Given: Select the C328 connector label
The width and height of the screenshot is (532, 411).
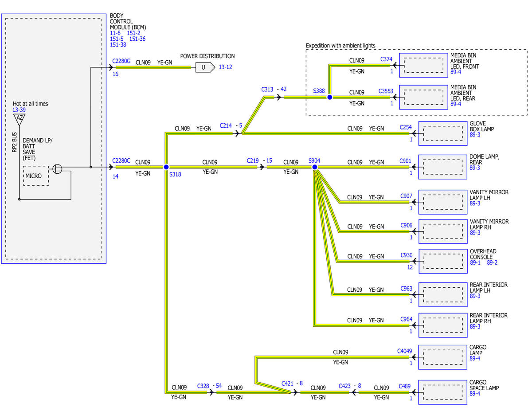Looking at the screenshot, I should pyautogui.click(x=203, y=386).
